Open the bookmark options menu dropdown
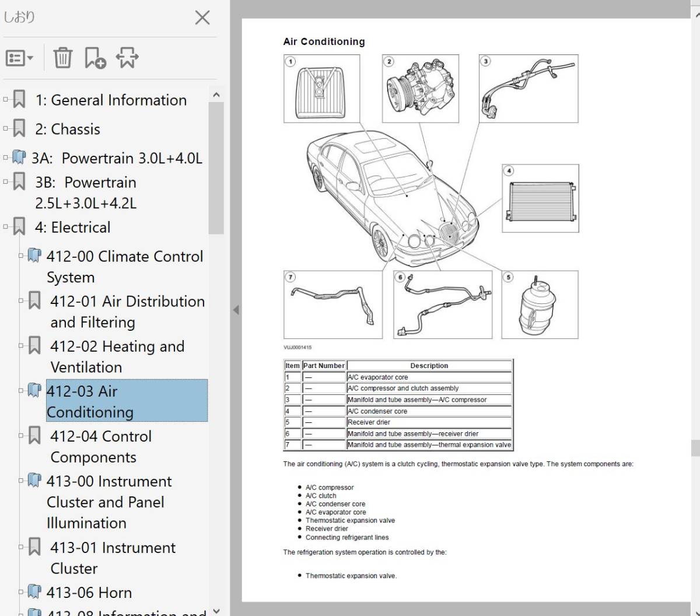Screen dimensions: 700x616 (x=19, y=58)
